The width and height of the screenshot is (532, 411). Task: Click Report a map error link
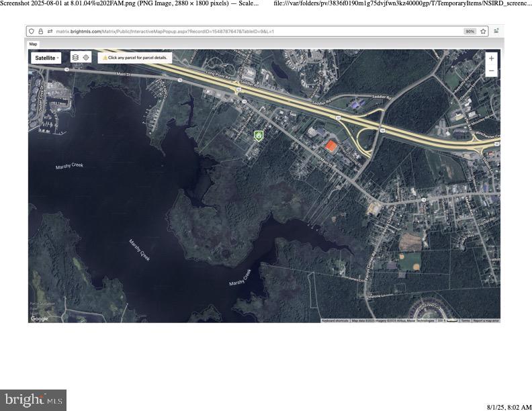pyautogui.click(x=486, y=321)
